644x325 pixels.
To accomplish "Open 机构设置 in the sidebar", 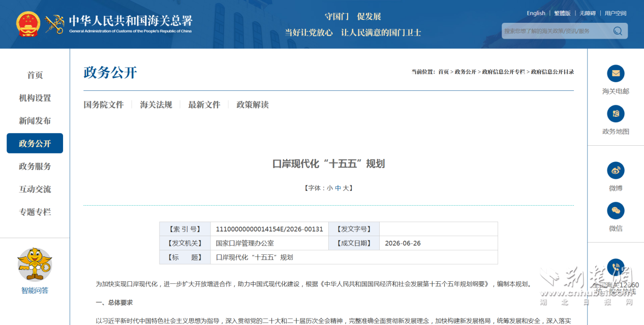I will coord(35,98).
